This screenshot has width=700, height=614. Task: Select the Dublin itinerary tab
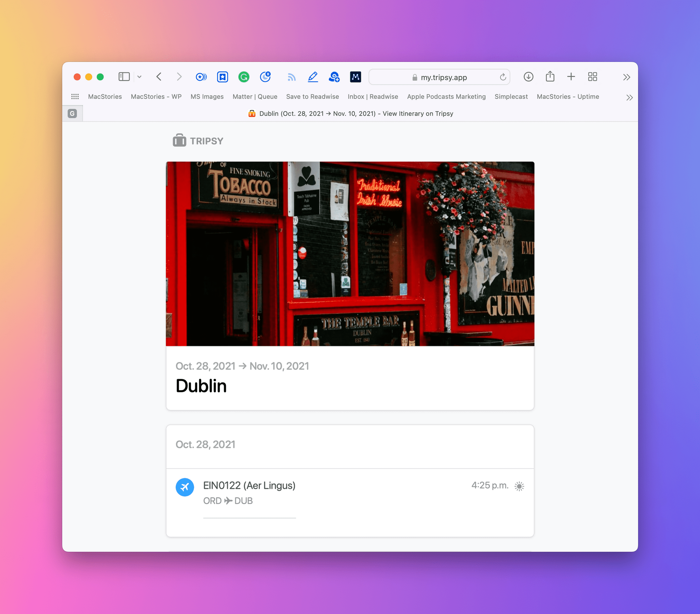pyautogui.click(x=351, y=114)
